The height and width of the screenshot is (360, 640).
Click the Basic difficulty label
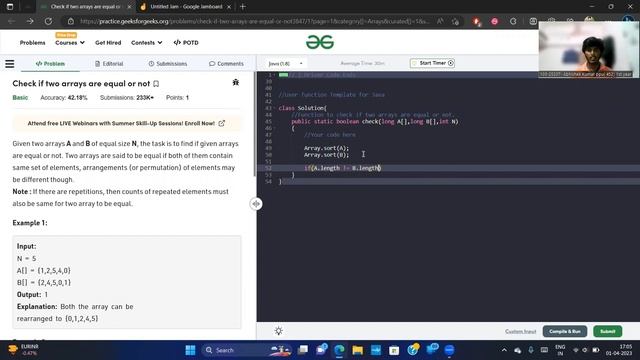coord(20,98)
